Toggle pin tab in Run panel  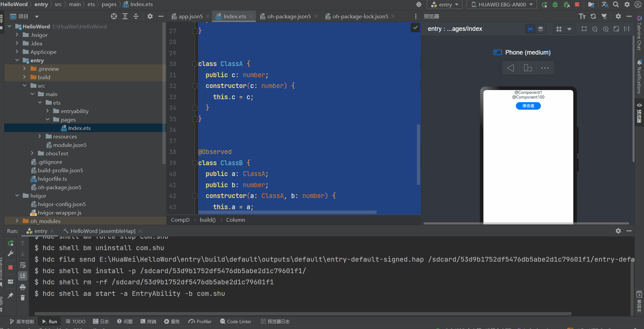tap(10, 295)
